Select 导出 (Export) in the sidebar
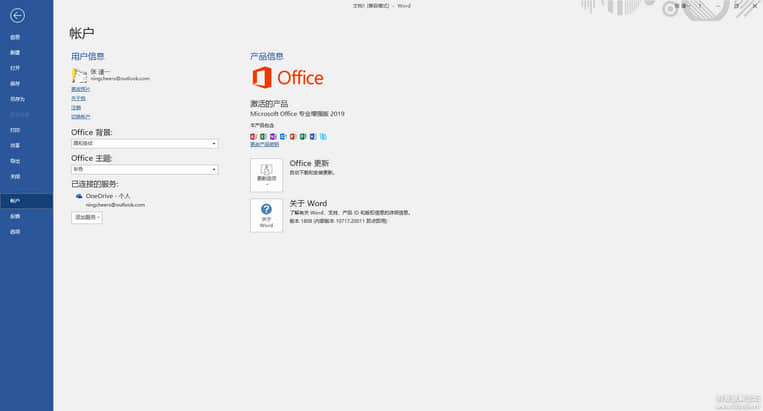This screenshot has height=411, width=763. tap(15, 161)
